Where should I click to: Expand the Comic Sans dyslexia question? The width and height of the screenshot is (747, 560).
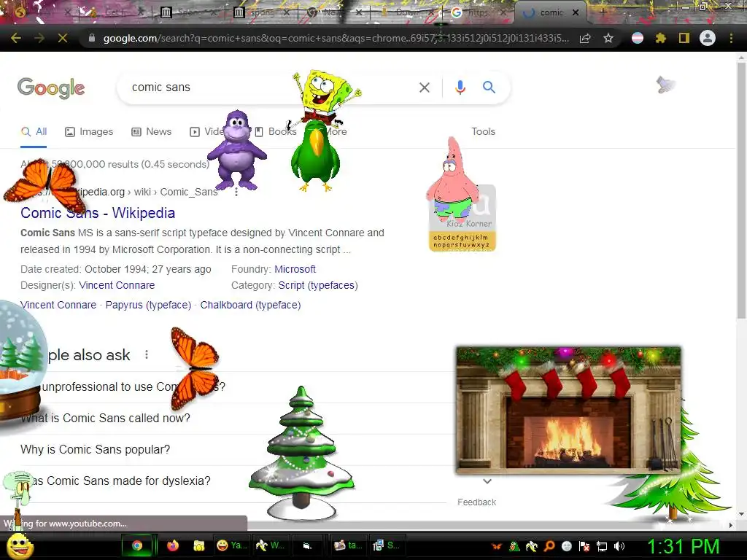[x=233, y=481]
